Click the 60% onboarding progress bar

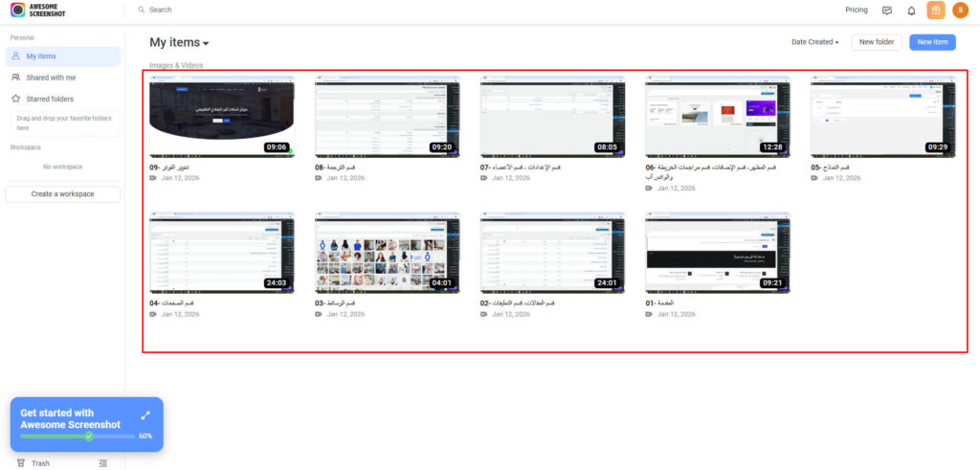click(78, 436)
